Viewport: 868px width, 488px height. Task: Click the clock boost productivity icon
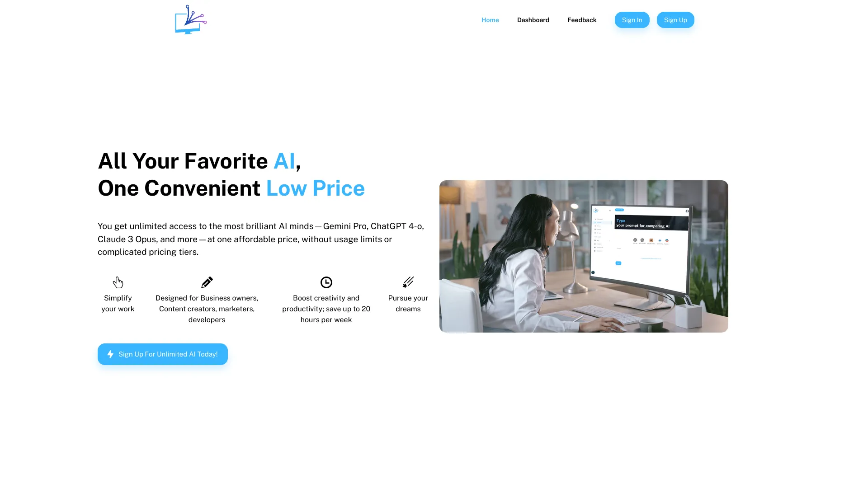325,282
